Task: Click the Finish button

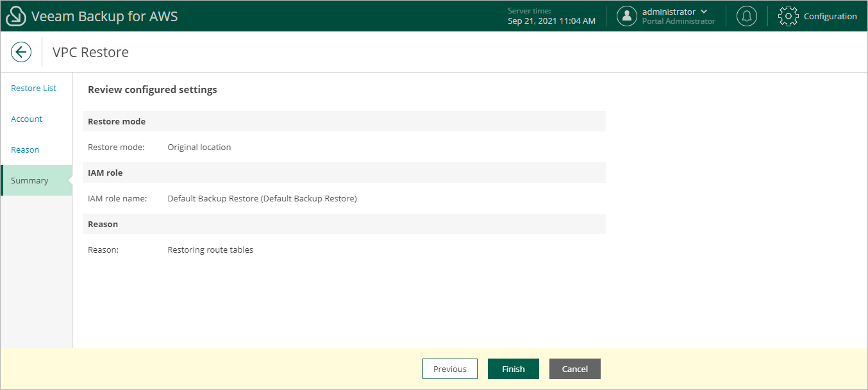Action: point(513,369)
